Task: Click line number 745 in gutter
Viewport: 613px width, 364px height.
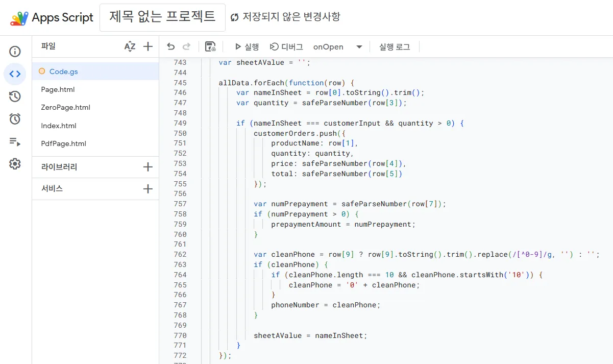Action: [x=180, y=83]
